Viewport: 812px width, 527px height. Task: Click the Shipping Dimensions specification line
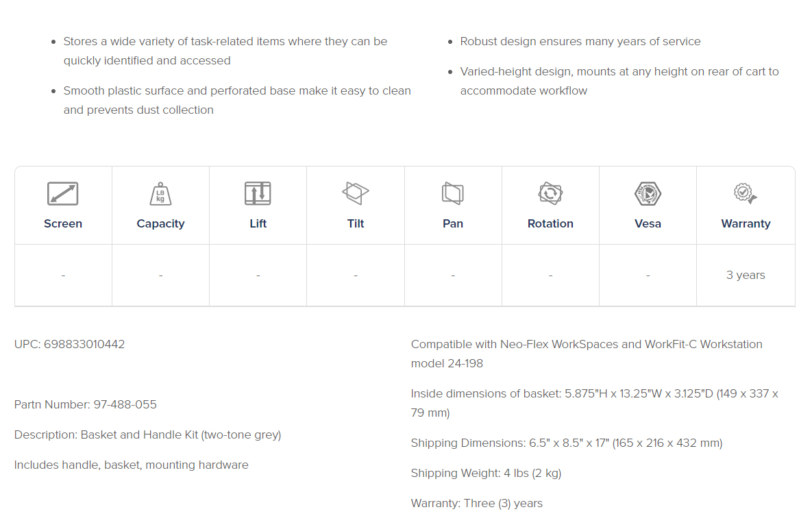[x=567, y=443]
